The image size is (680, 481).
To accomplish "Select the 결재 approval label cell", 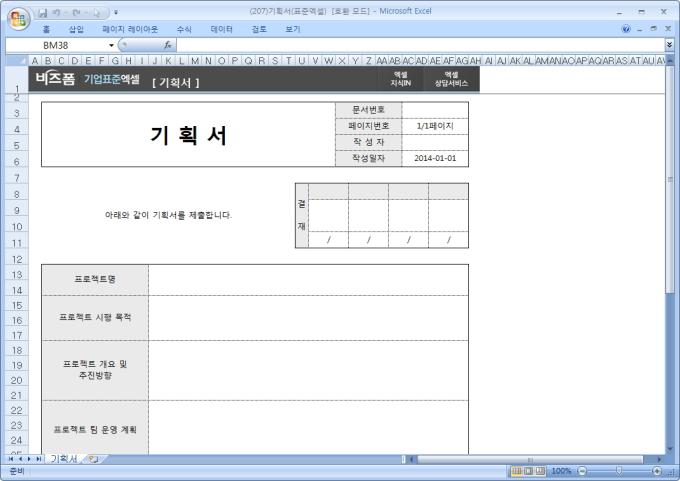I will click(302, 215).
